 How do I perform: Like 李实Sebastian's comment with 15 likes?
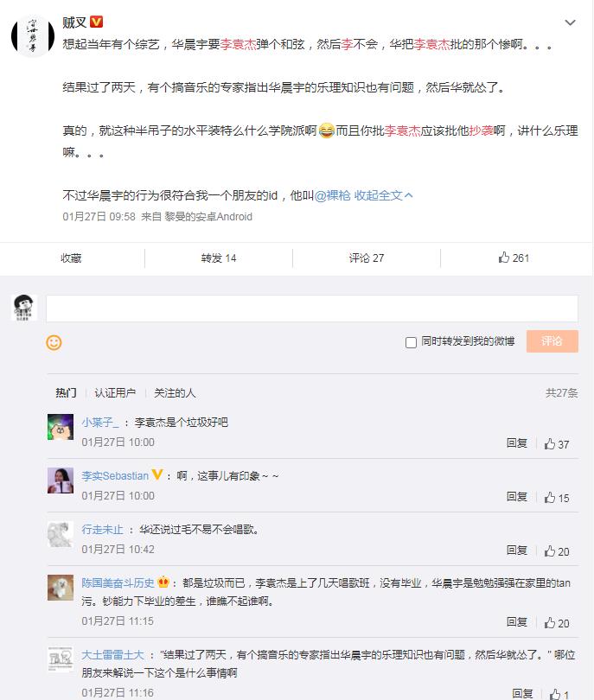click(x=550, y=498)
